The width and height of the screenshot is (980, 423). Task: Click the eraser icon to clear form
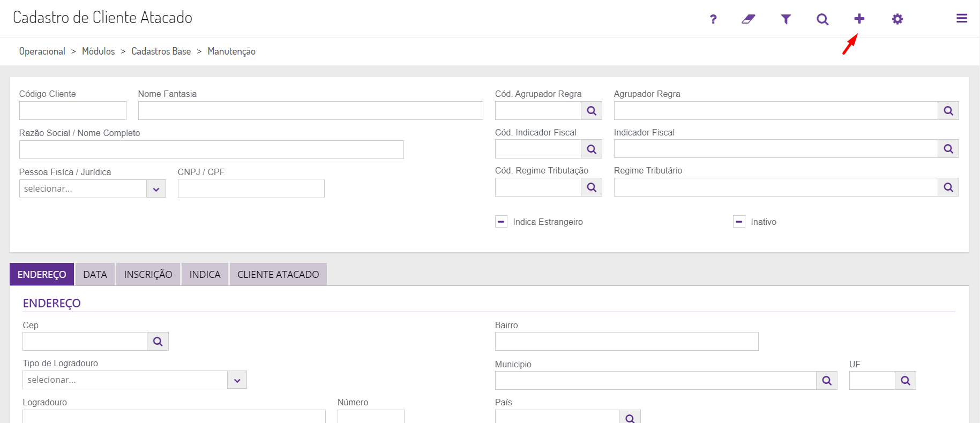tap(749, 19)
